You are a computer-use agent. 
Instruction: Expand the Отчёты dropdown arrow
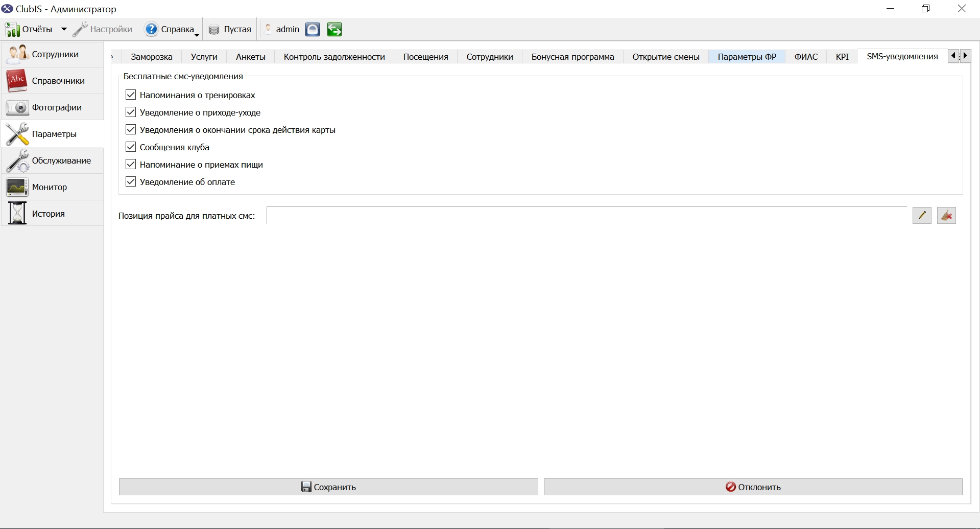tap(64, 30)
